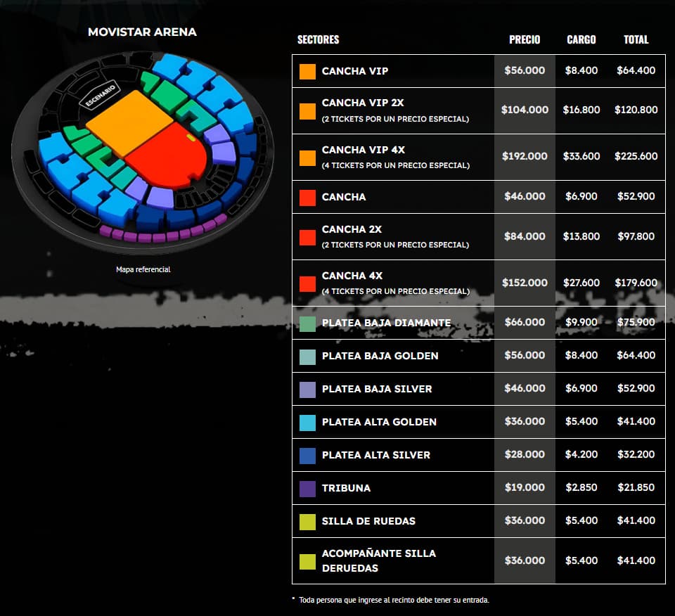Click the Movistar Arena title

[142, 32]
